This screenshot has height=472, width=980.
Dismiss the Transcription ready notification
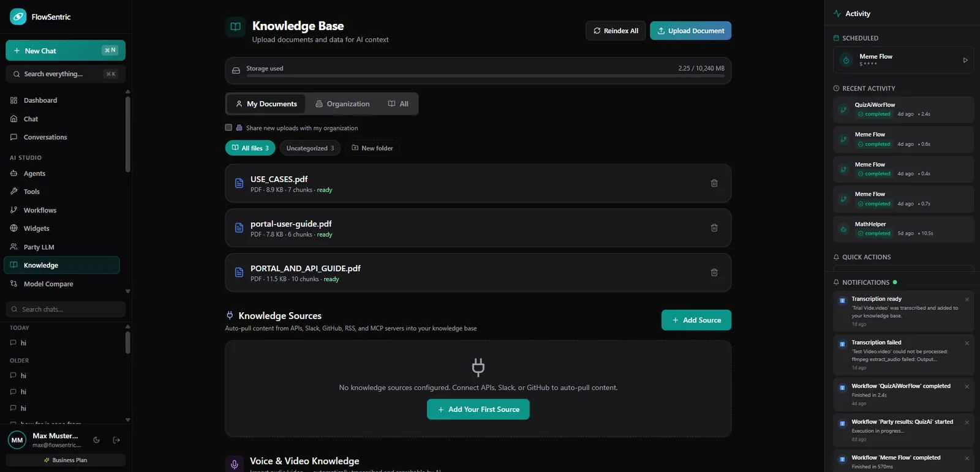click(967, 299)
